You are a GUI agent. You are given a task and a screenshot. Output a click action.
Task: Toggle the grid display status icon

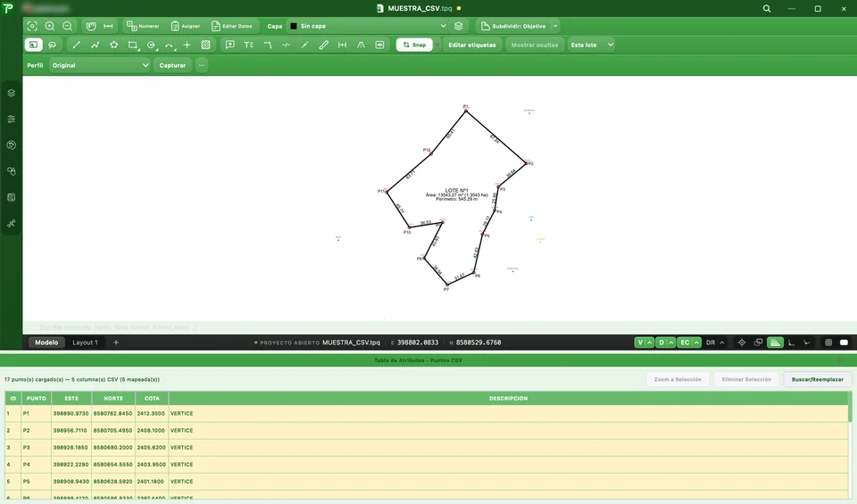(x=828, y=343)
